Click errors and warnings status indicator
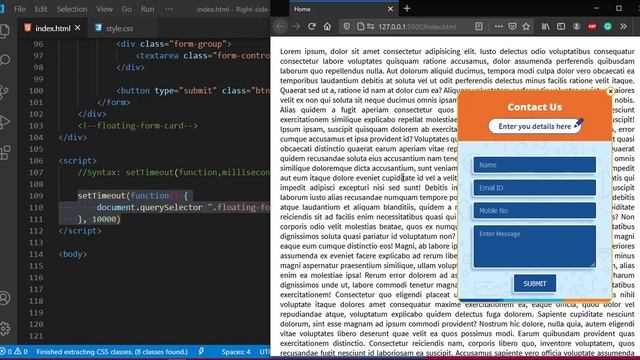The width and height of the screenshot is (640, 360). click(14, 352)
